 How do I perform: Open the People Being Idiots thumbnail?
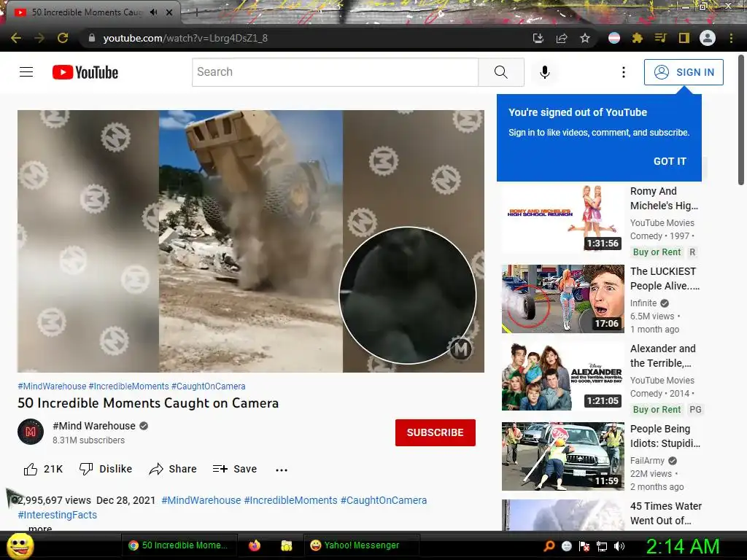click(x=562, y=456)
